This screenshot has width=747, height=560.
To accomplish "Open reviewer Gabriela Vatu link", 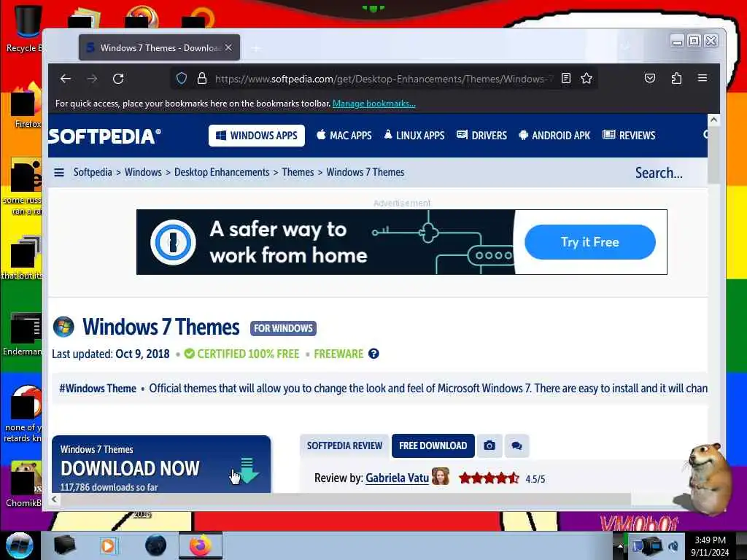I will [398, 478].
